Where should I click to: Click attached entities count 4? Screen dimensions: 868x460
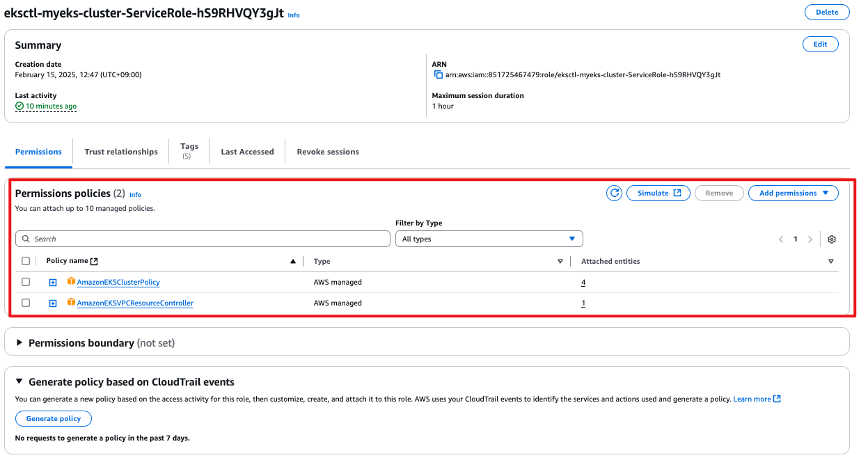(x=583, y=282)
